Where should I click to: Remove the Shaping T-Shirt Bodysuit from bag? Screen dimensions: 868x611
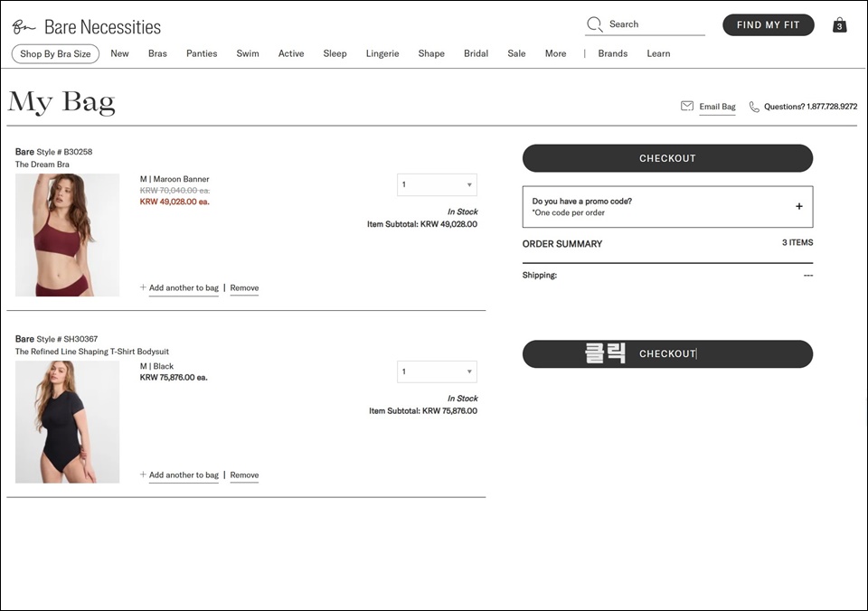(x=245, y=475)
